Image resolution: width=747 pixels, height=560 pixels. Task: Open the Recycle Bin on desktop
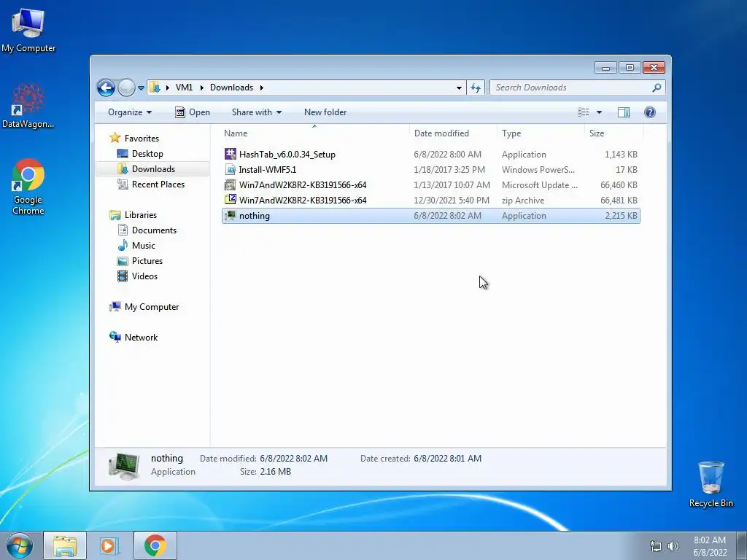pyautogui.click(x=711, y=484)
